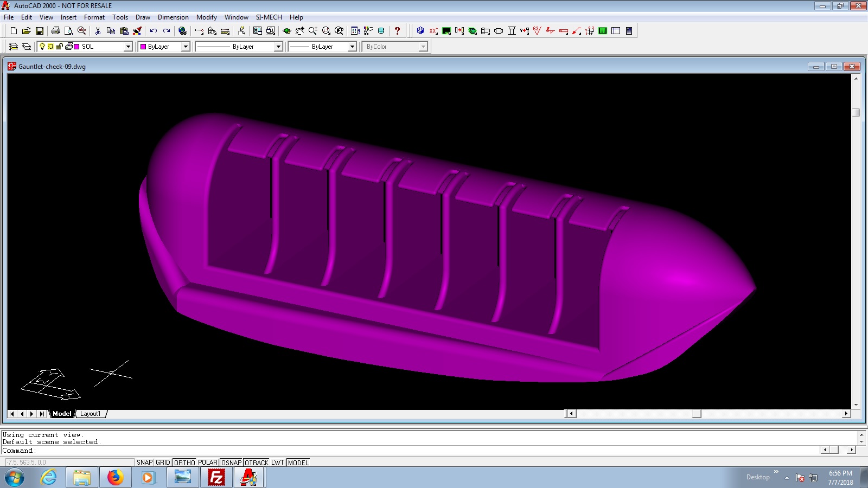868x488 pixels.
Task: Click the Save file toolbar icon
Action: tap(40, 31)
